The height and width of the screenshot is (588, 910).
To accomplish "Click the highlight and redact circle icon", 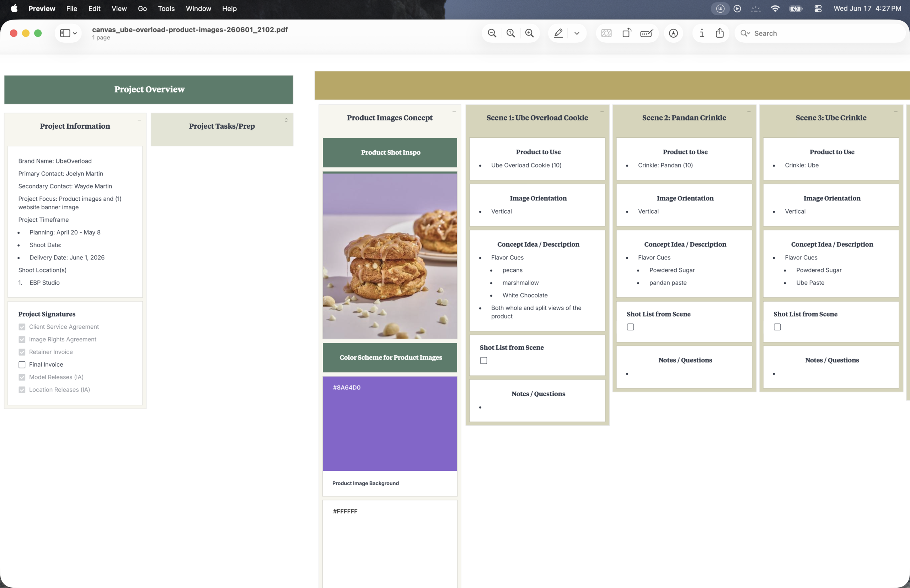I will [x=674, y=33].
